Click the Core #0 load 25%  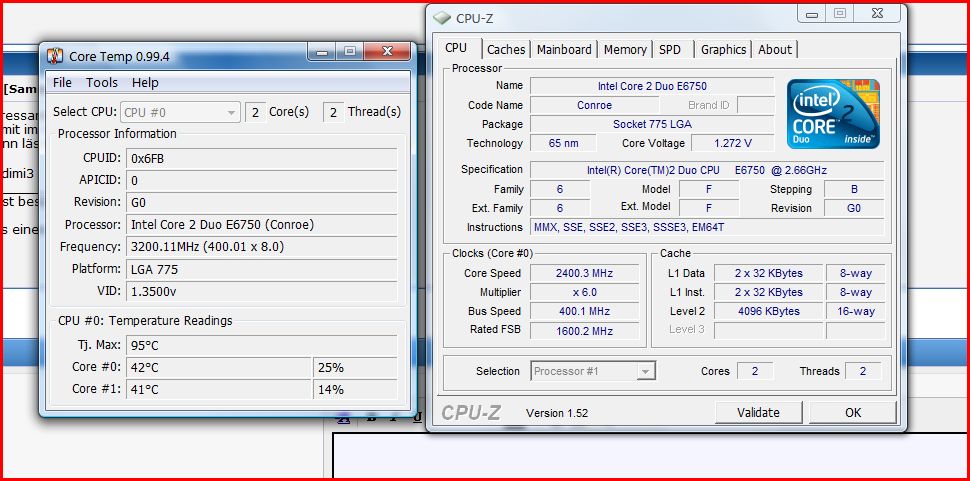(x=355, y=367)
